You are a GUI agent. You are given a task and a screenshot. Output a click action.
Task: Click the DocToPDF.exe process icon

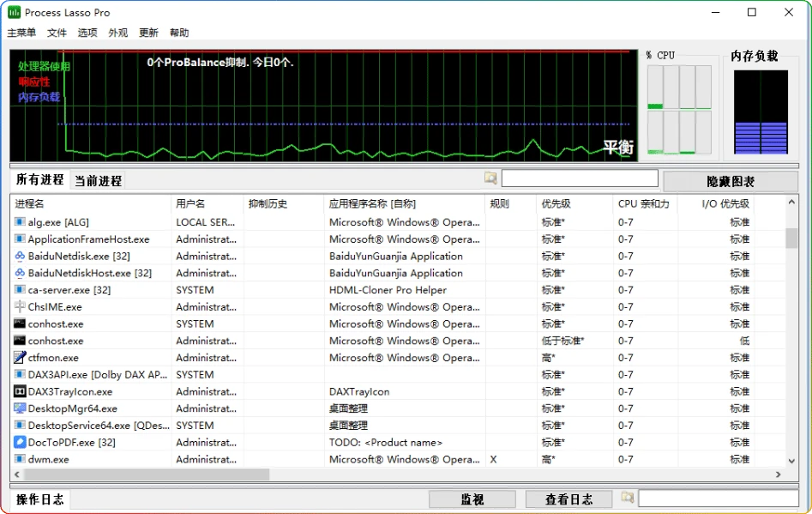click(18, 442)
